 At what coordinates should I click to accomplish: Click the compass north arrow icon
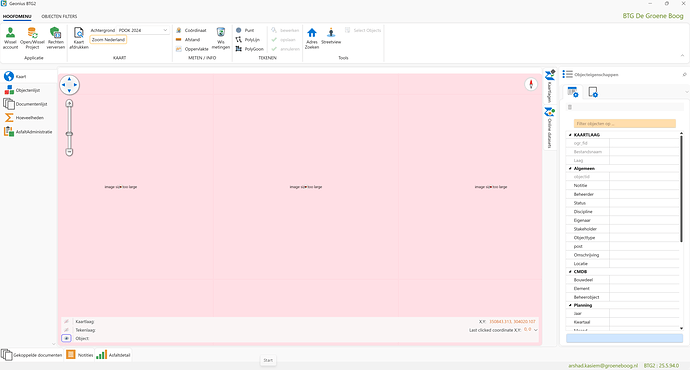531,84
